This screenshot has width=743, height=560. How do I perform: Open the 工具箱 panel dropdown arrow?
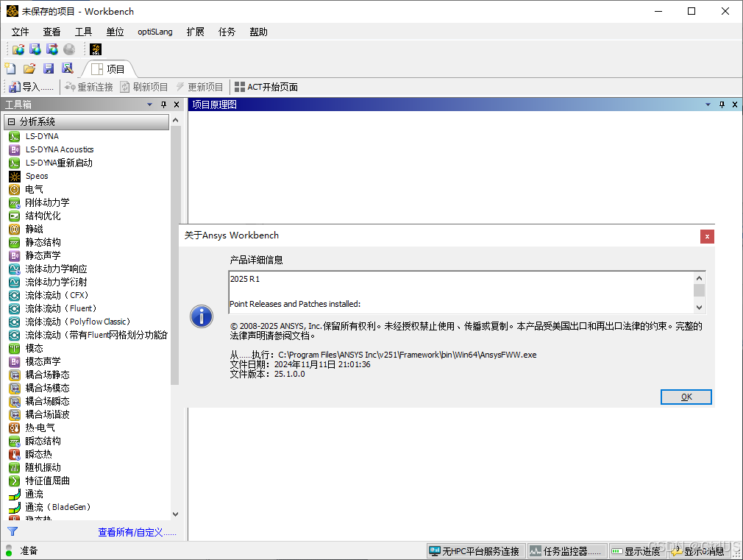click(x=150, y=104)
